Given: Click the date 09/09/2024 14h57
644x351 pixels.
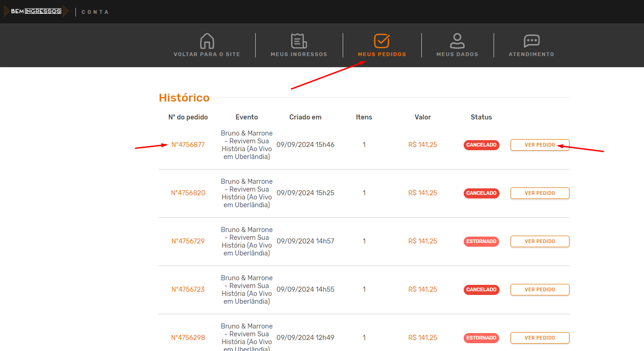Looking at the screenshot, I should pyautogui.click(x=305, y=241).
